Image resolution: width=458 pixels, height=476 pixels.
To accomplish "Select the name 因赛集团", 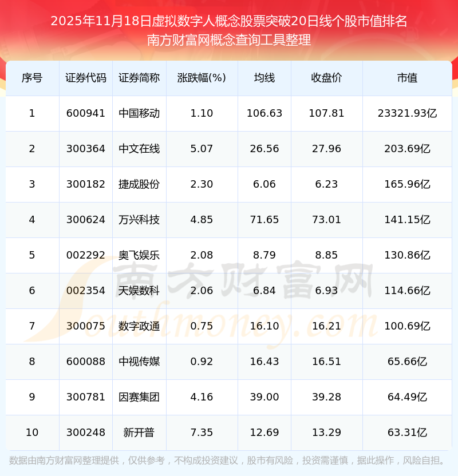I will tap(139, 397).
